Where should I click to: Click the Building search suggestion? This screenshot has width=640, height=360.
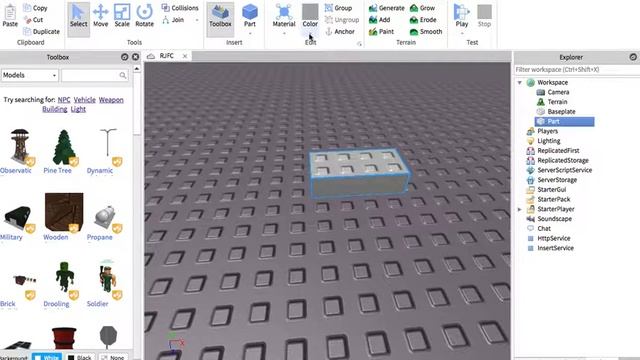click(x=55, y=109)
